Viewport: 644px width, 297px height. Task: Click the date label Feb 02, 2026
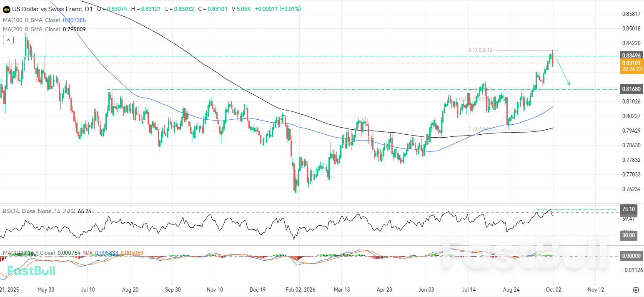(300, 289)
